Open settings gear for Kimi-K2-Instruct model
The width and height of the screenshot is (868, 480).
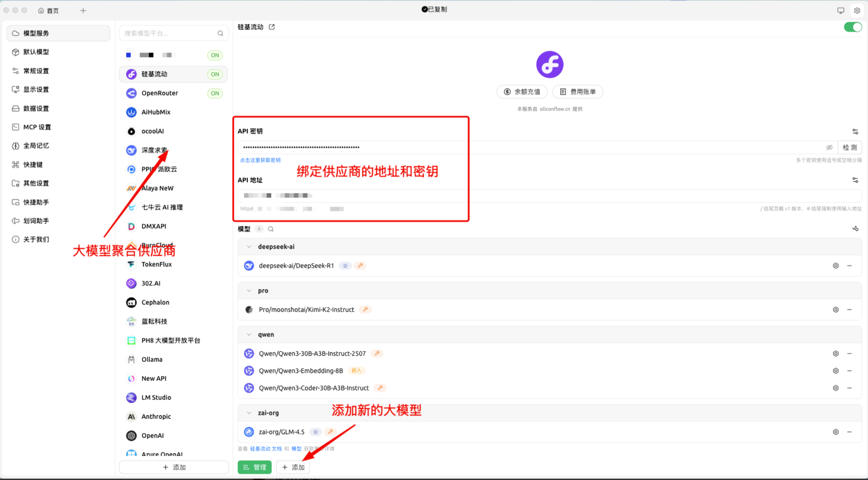pyautogui.click(x=835, y=310)
